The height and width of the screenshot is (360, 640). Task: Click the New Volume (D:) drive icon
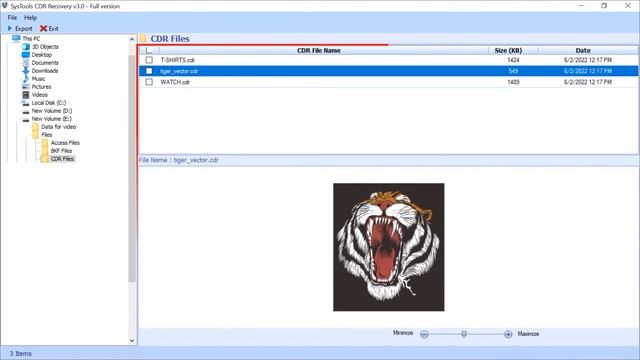(26, 111)
